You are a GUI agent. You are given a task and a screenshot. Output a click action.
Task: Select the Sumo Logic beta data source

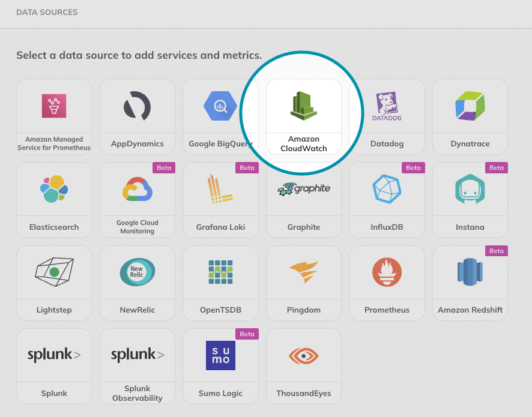(220, 366)
